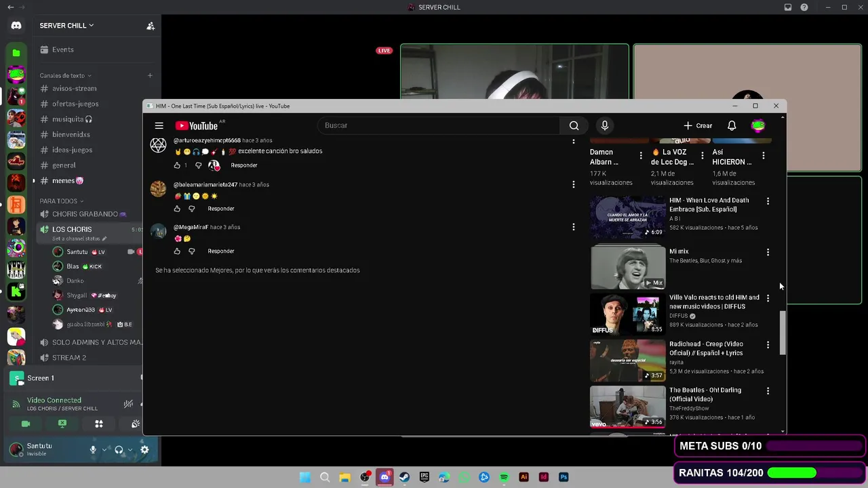Click the YouTube 'Buscar' search field

[439, 125]
